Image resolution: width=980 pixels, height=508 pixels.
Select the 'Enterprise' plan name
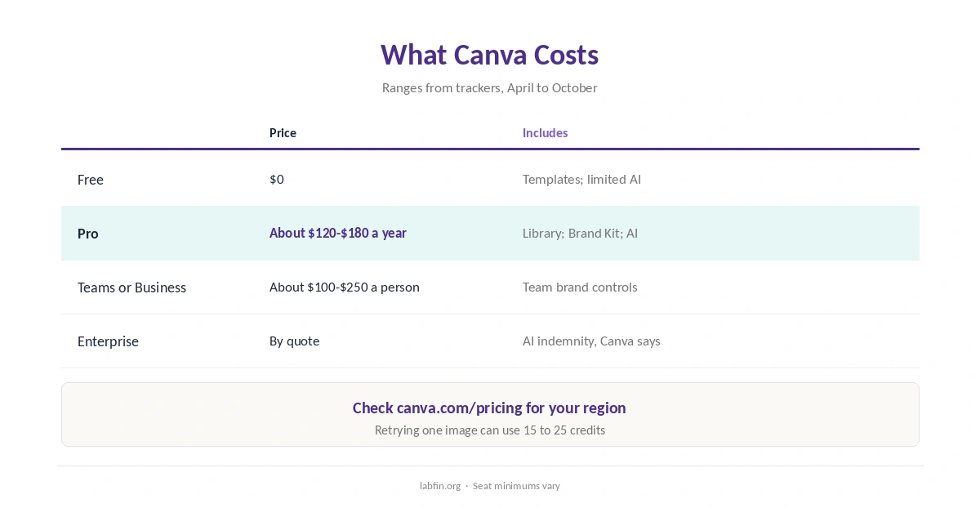point(108,341)
